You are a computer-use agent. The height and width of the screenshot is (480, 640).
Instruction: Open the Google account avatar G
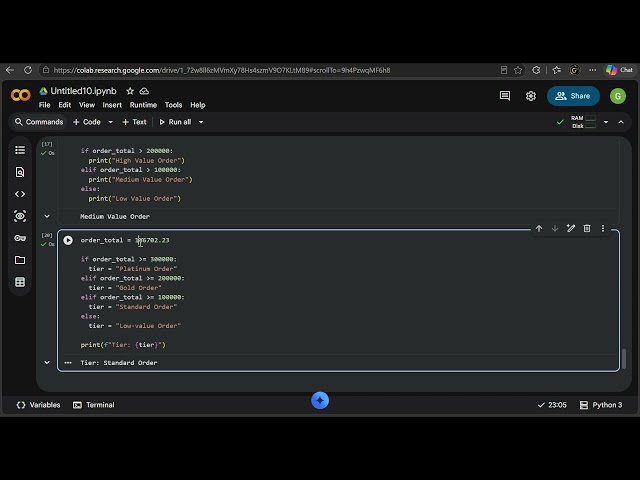tap(618, 96)
